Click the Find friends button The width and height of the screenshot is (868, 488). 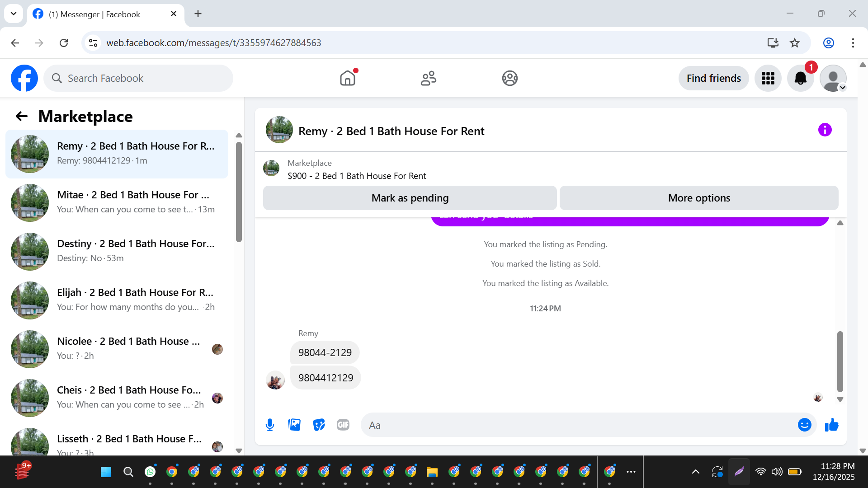(713, 78)
